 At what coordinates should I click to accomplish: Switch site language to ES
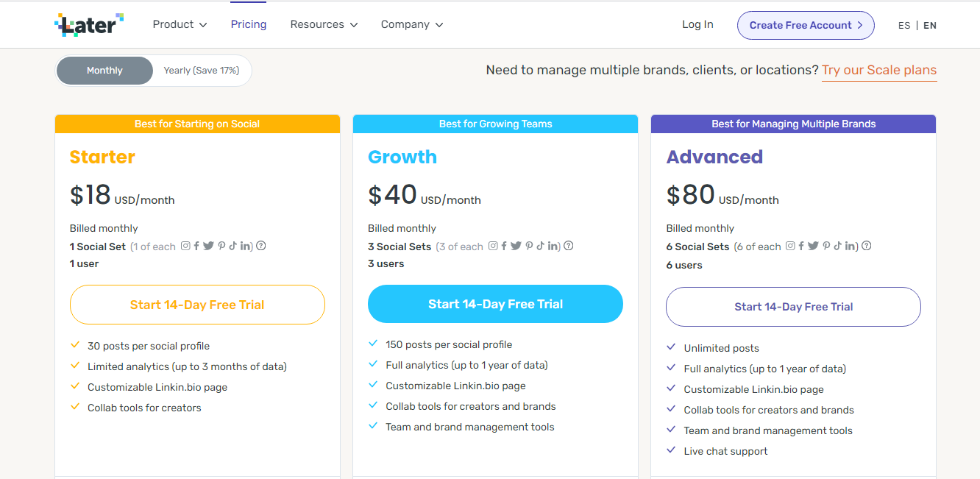pyautogui.click(x=904, y=26)
